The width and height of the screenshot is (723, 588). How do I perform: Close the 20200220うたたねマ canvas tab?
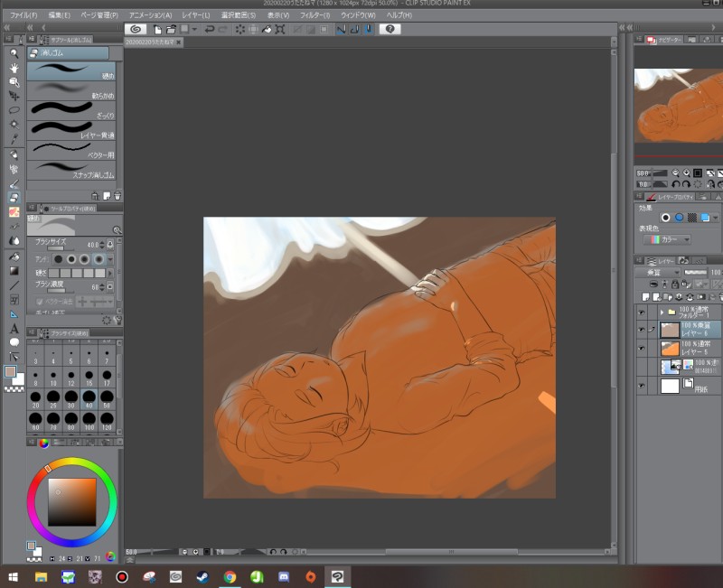click(x=179, y=42)
